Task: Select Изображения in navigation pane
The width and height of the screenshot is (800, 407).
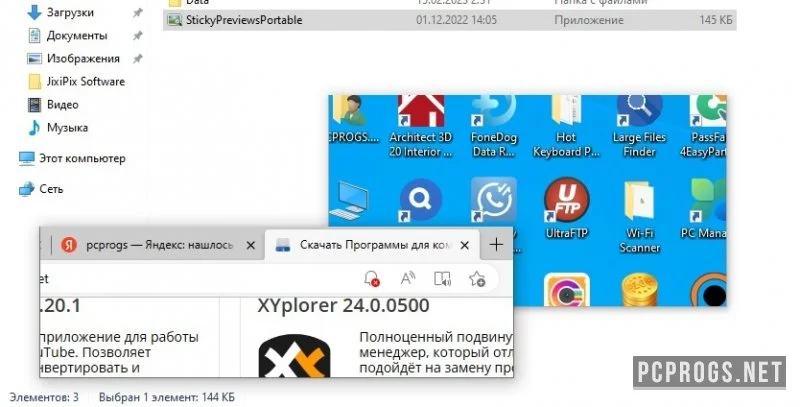Action: coord(83,59)
